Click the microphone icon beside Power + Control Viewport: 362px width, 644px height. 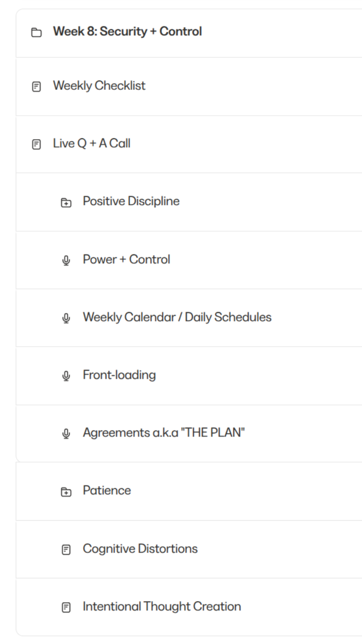point(66,260)
